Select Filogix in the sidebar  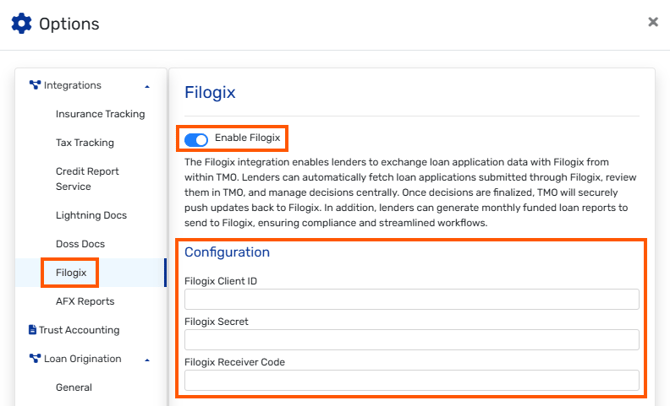71,273
